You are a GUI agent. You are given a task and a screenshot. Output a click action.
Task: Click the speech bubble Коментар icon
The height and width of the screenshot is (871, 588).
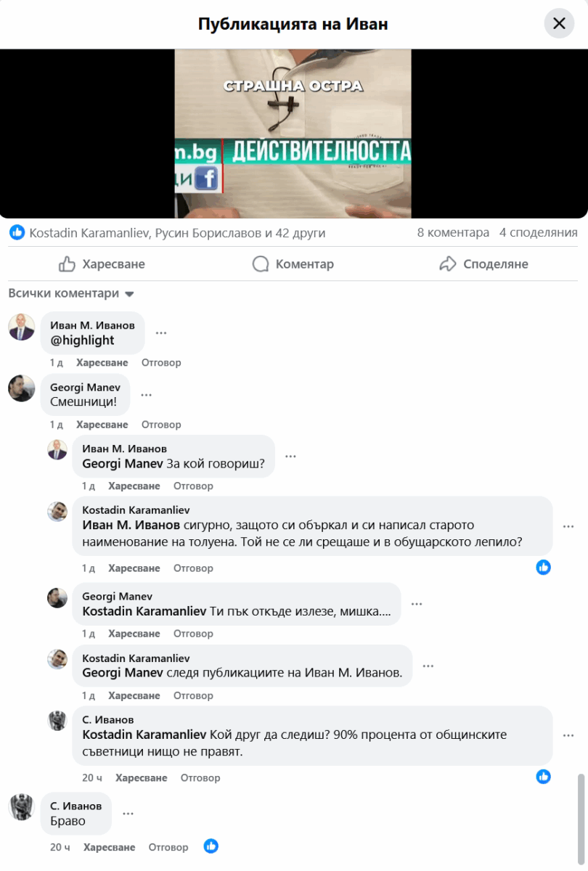coord(261,264)
